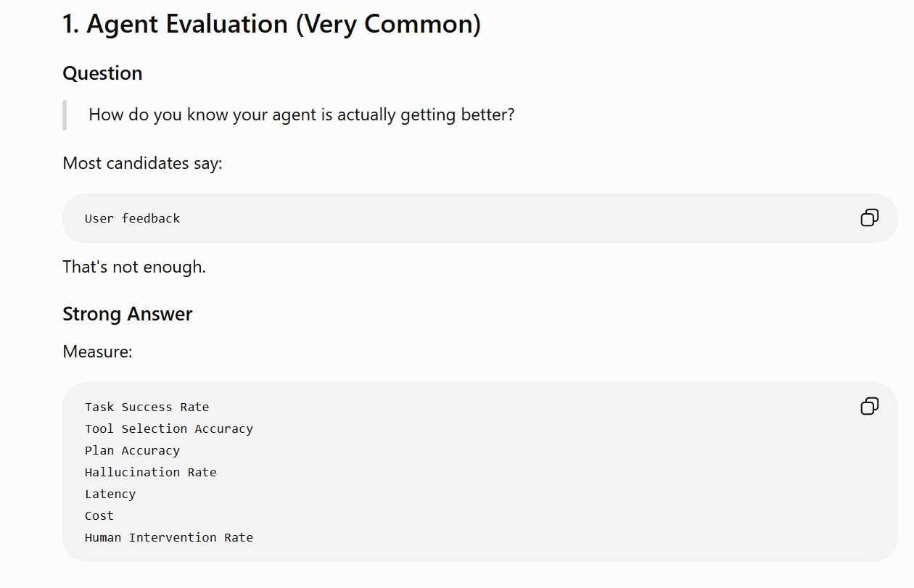Click 'User feedback' code text
914x588 pixels.
click(x=132, y=218)
